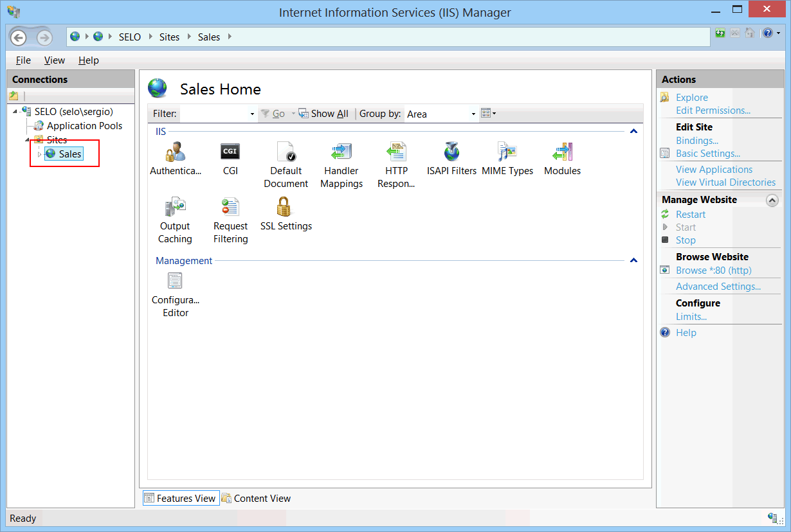Click Browse *:80 (http) link
791x532 pixels.
[713, 270]
